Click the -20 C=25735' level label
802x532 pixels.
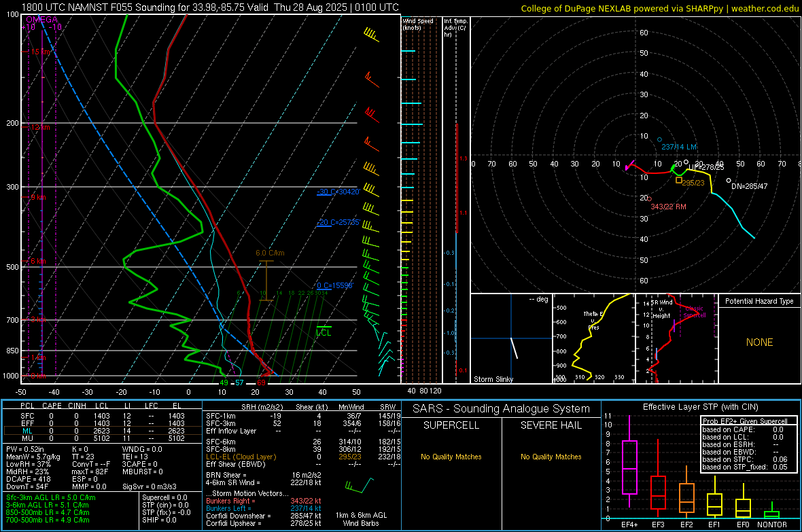(x=338, y=223)
